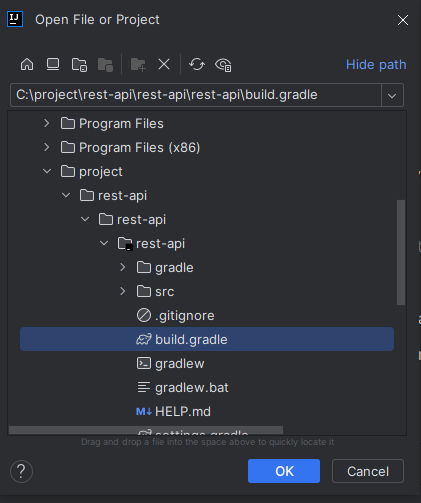421x503 pixels.
Task: Toggle show hidden files eye icon
Action: click(223, 64)
